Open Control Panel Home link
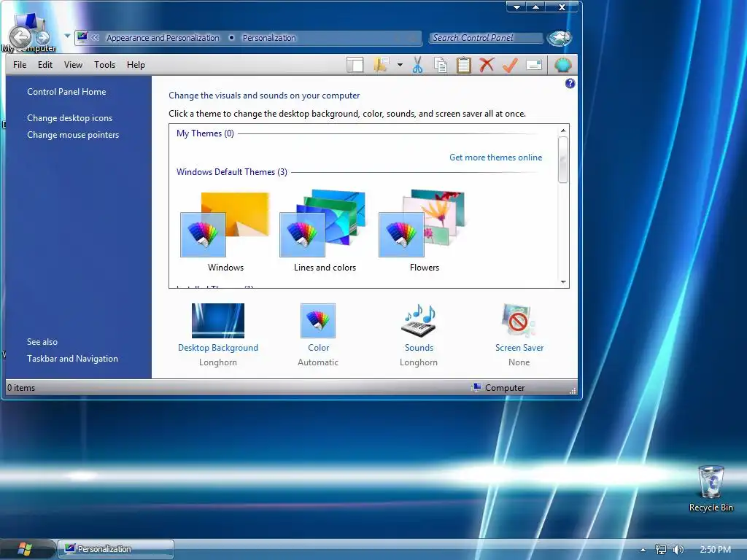 pyautogui.click(x=66, y=91)
